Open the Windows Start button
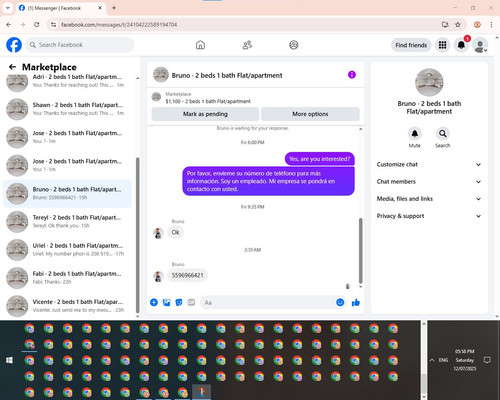 tap(9, 360)
